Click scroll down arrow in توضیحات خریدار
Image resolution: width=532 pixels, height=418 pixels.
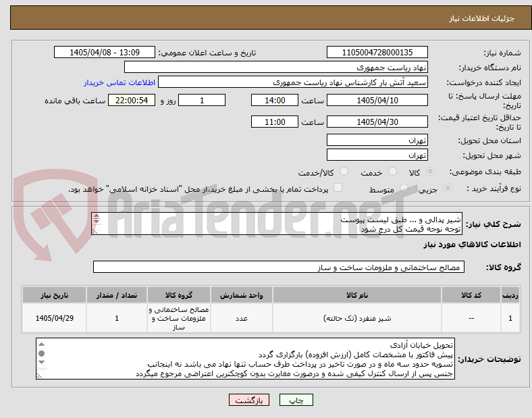41,363
